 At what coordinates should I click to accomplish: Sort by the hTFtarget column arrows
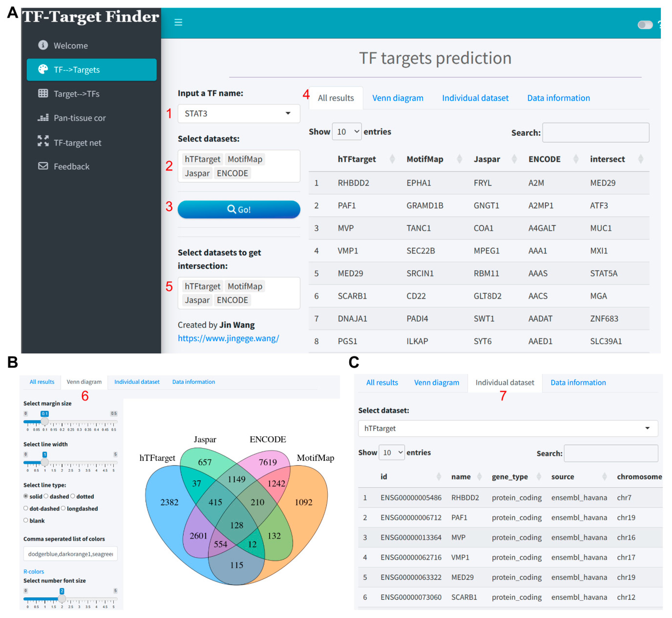point(392,159)
